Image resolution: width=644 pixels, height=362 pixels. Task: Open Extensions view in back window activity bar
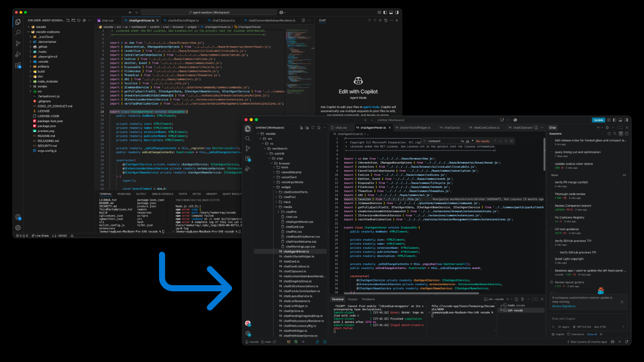(x=18, y=66)
